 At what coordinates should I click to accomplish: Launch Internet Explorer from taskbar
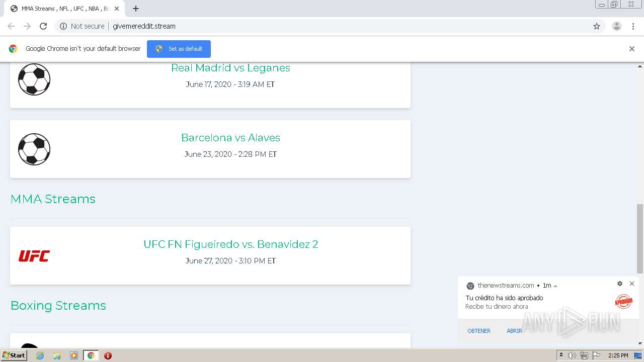(40, 355)
